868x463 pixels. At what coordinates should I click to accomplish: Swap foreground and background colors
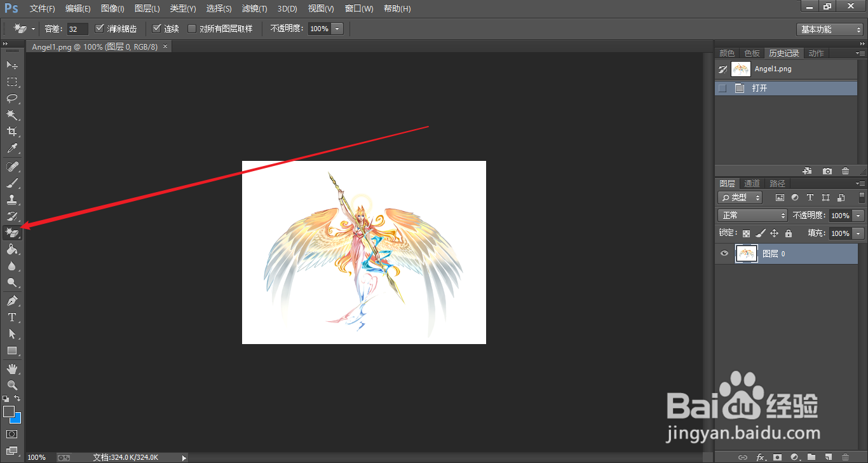tap(18, 399)
